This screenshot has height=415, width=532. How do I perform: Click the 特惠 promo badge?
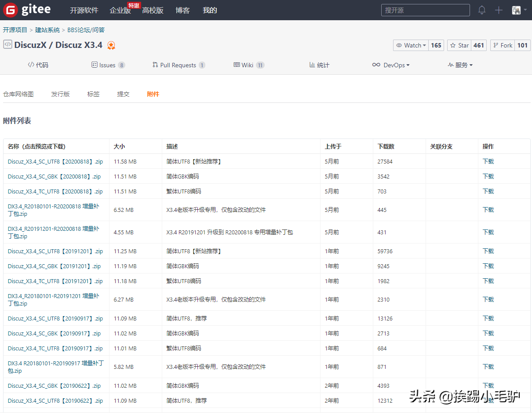click(134, 5)
